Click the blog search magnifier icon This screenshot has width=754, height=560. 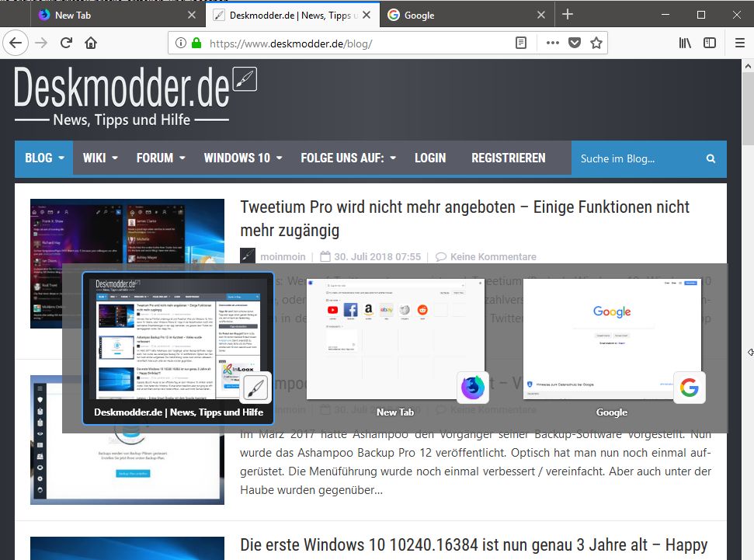click(x=711, y=158)
